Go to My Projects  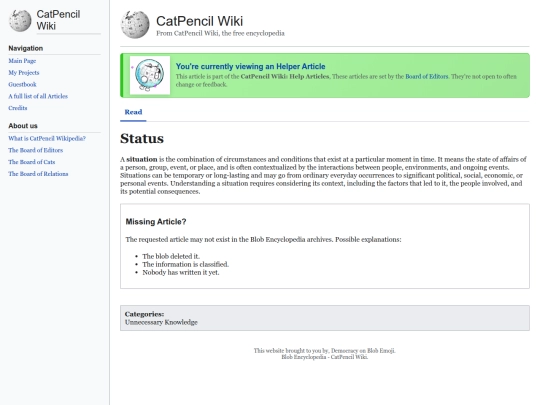pos(24,73)
